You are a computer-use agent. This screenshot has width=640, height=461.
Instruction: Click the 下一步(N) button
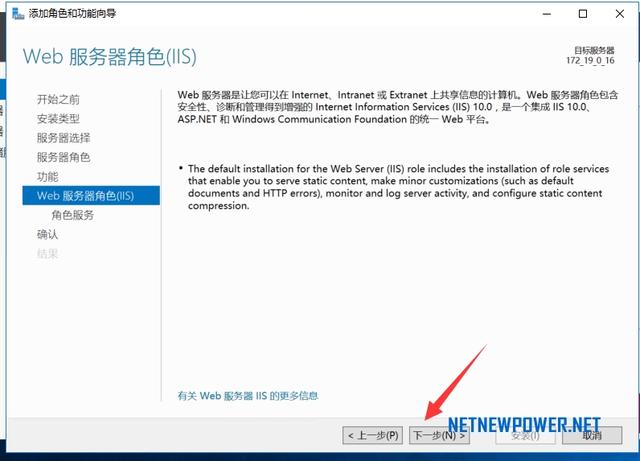439,435
